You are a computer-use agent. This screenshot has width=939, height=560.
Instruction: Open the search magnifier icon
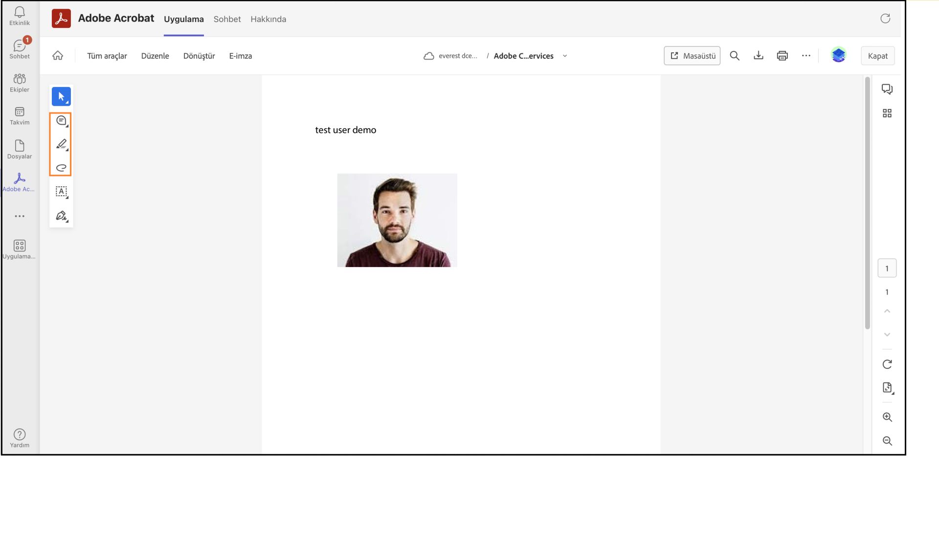click(x=735, y=56)
